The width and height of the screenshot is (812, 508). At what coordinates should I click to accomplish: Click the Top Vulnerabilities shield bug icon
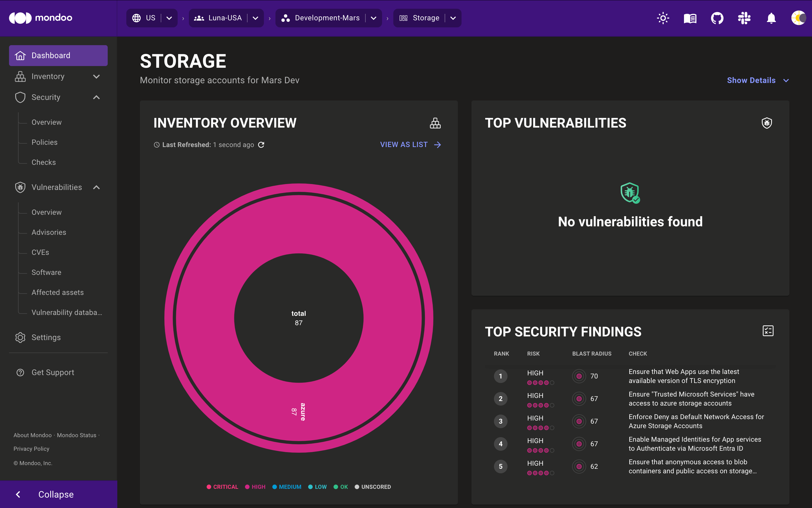tap(767, 123)
